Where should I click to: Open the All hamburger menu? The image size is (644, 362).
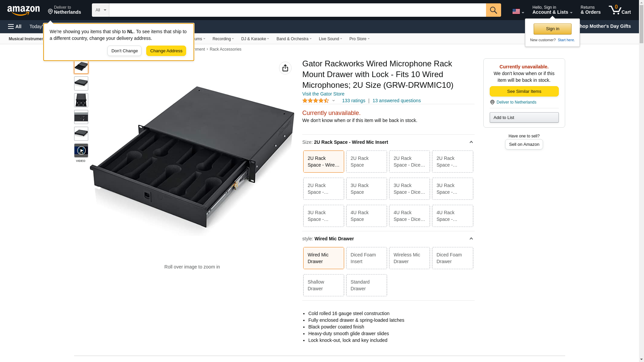(15, 26)
